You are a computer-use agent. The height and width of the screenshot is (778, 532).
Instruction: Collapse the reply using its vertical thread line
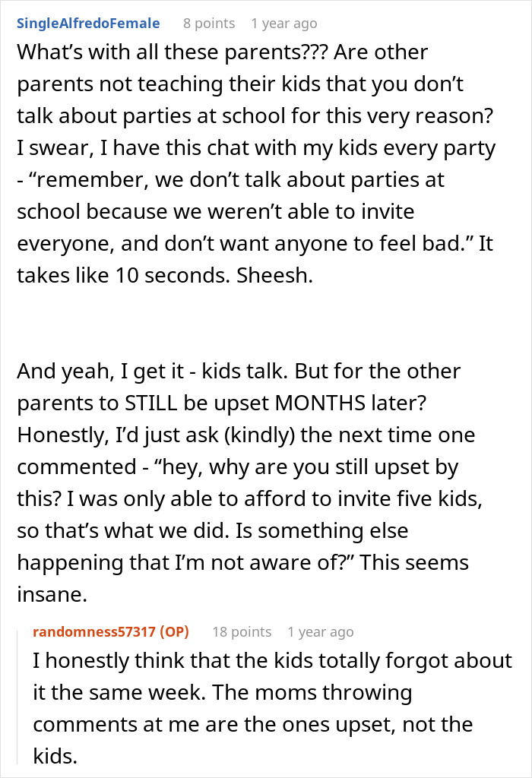(24, 699)
